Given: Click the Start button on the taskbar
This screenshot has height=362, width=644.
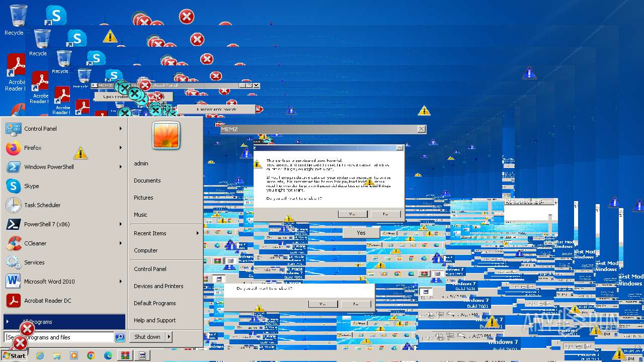Looking at the screenshot, I should coord(14,355).
